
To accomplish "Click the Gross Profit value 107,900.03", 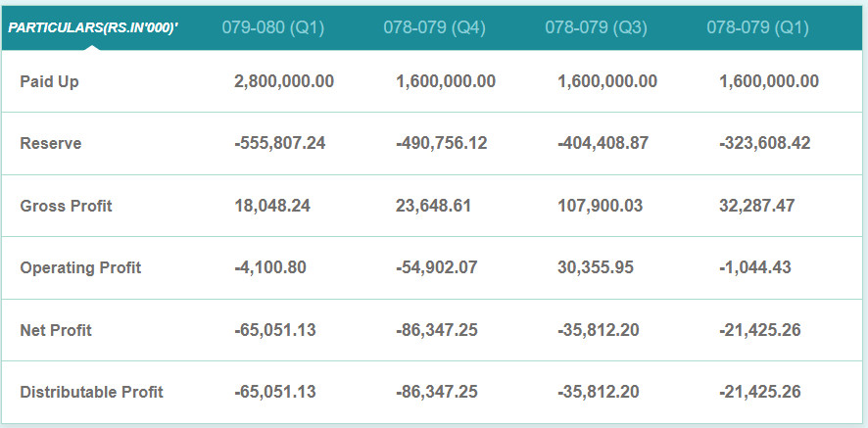I will (x=600, y=206).
